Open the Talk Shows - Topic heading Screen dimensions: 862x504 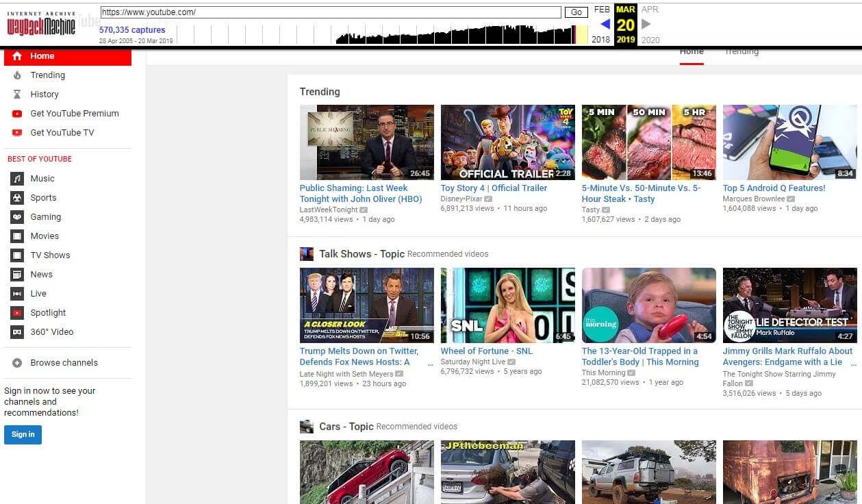[362, 254]
